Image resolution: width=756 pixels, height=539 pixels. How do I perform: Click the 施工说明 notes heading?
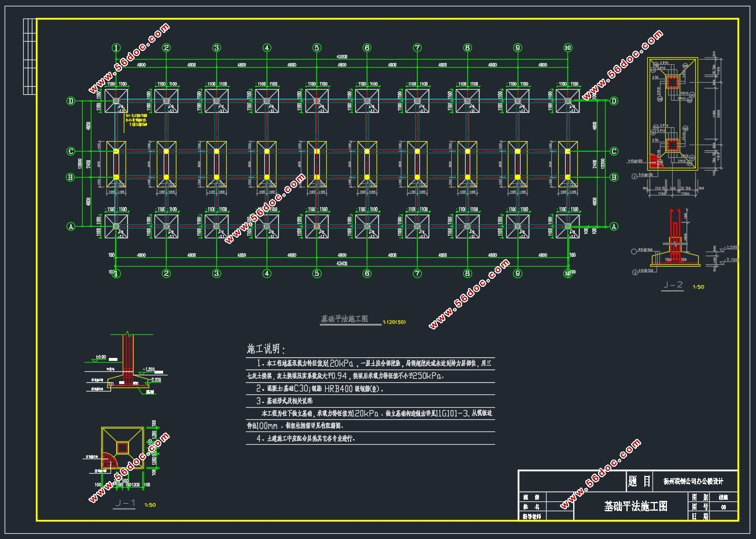tap(266, 349)
